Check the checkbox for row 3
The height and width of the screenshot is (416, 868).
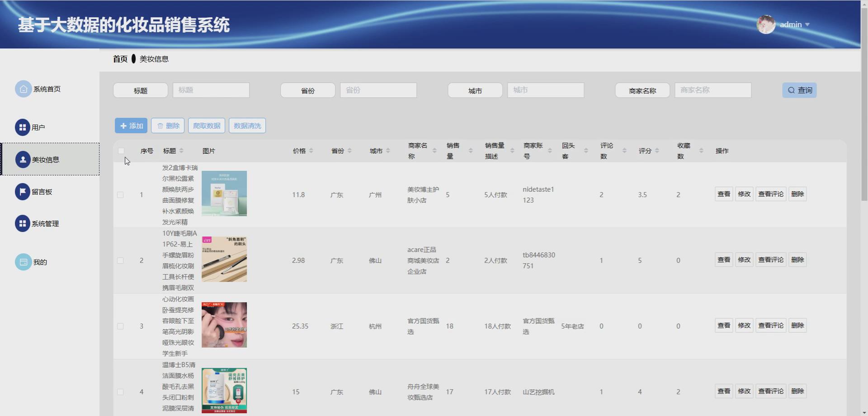click(x=121, y=326)
